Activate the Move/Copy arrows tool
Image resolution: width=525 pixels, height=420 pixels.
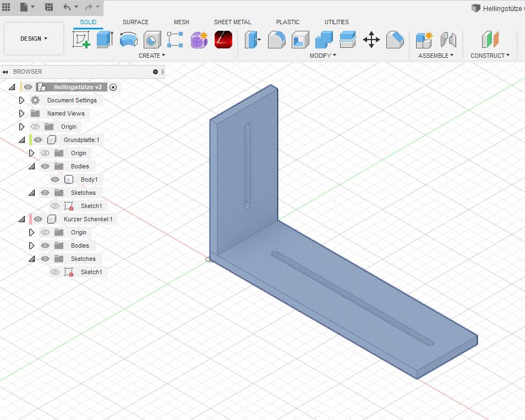click(x=371, y=40)
